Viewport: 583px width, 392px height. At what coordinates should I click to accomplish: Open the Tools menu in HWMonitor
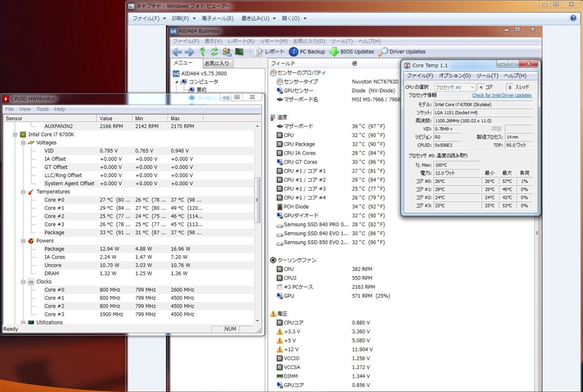click(43, 109)
